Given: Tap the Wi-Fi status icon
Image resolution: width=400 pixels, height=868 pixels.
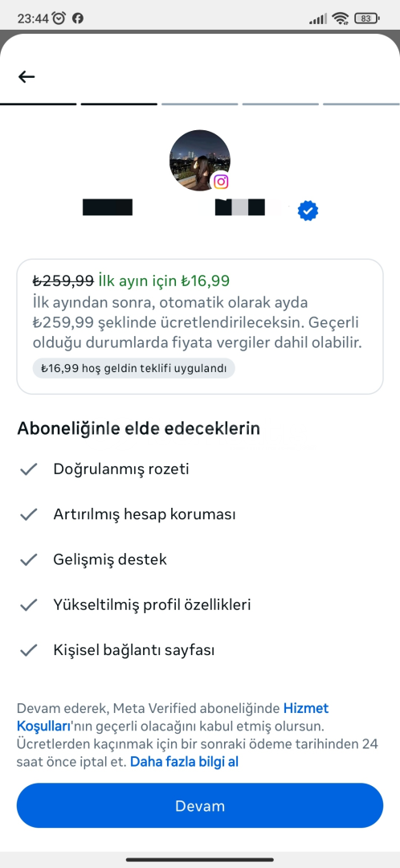Looking at the screenshot, I should click(340, 18).
